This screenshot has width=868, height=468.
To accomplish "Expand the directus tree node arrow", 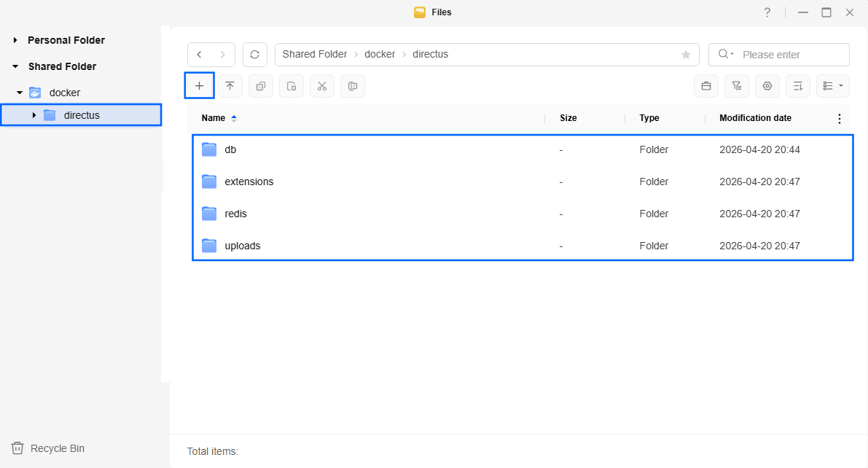I will point(34,115).
